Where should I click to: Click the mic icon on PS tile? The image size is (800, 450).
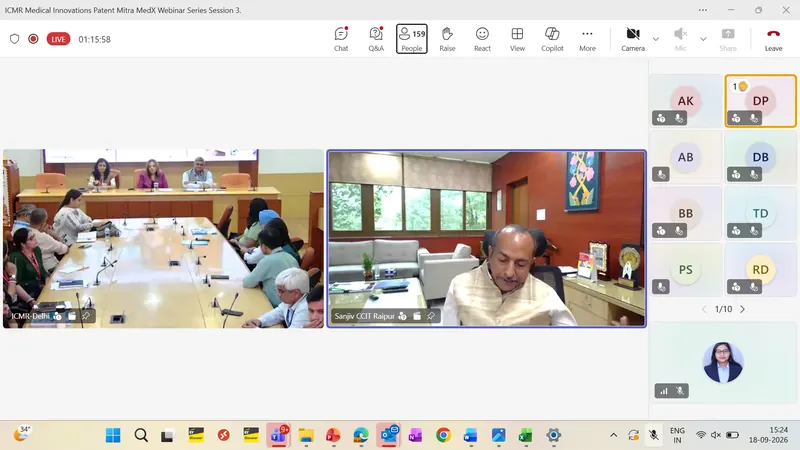(661, 287)
